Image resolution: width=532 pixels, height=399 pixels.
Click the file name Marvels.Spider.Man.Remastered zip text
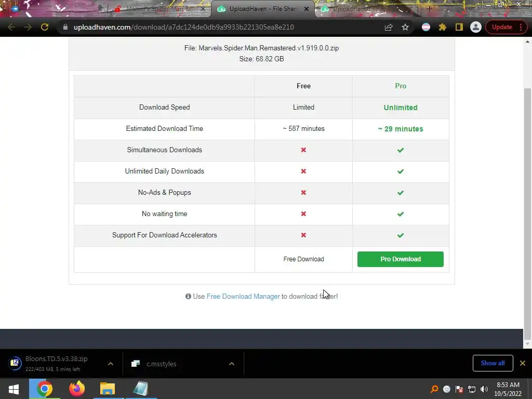coord(269,48)
